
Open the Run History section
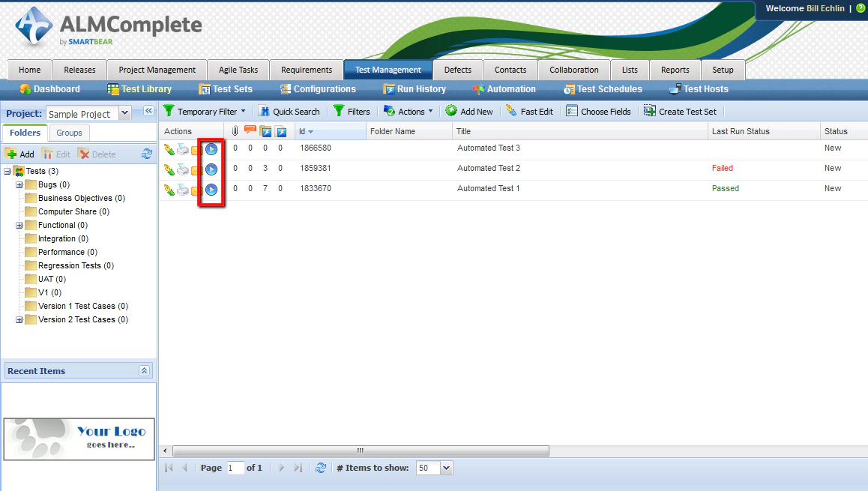415,89
